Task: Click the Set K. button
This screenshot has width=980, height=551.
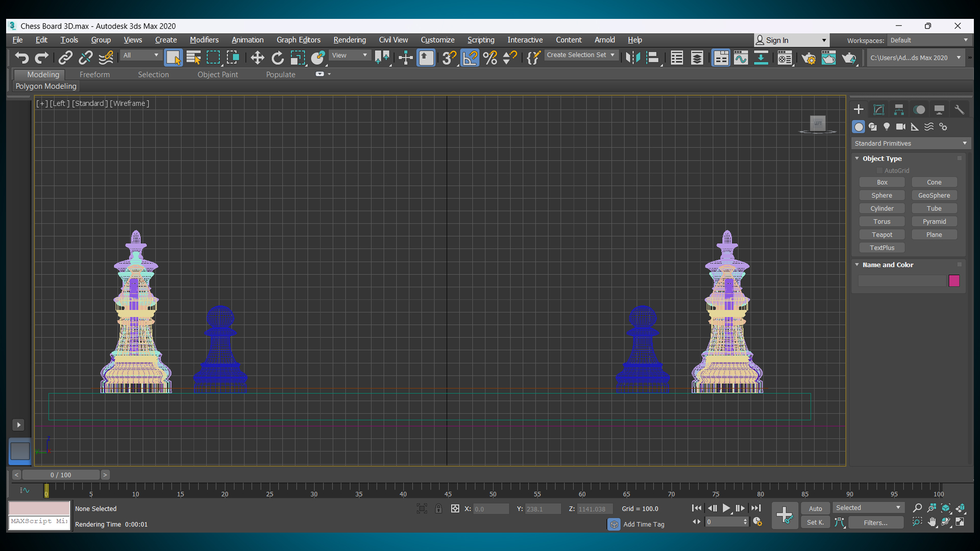Action: coord(815,522)
